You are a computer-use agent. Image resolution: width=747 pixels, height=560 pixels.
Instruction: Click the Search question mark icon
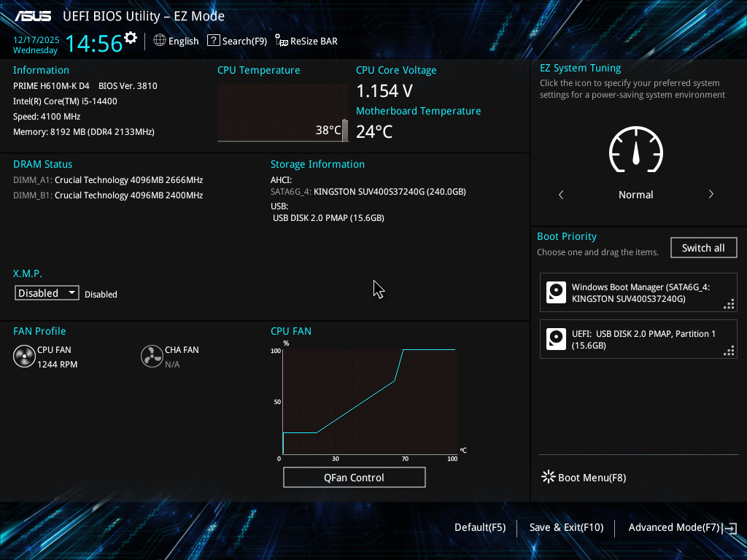(214, 41)
